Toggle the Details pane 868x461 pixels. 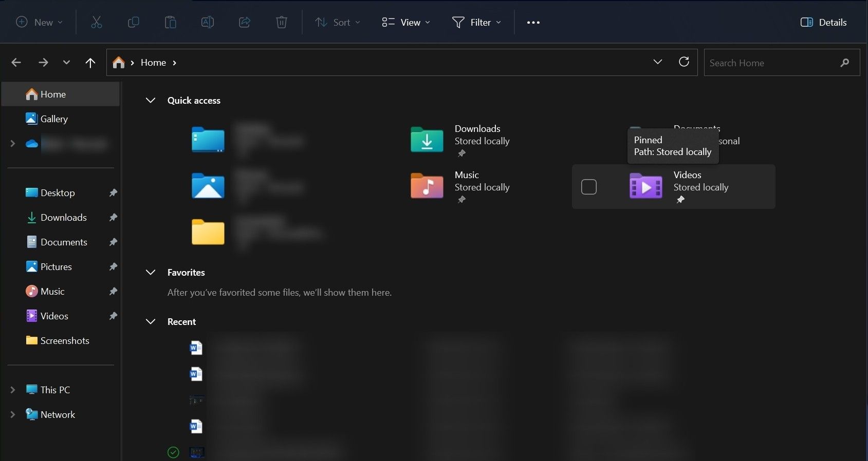pyautogui.click(x=823, y=22)
